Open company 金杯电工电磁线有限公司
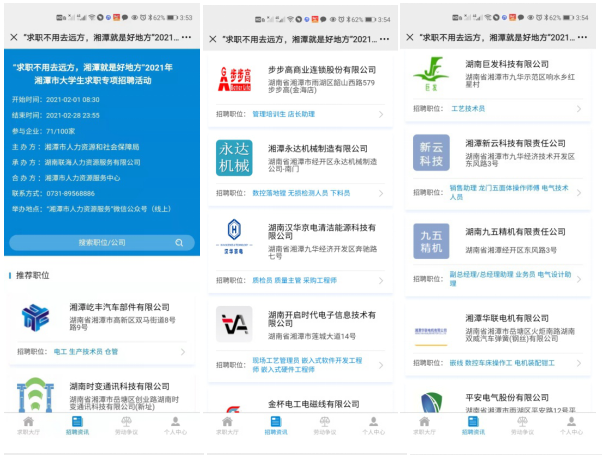 pyautogui.click(x=314, y=404)
